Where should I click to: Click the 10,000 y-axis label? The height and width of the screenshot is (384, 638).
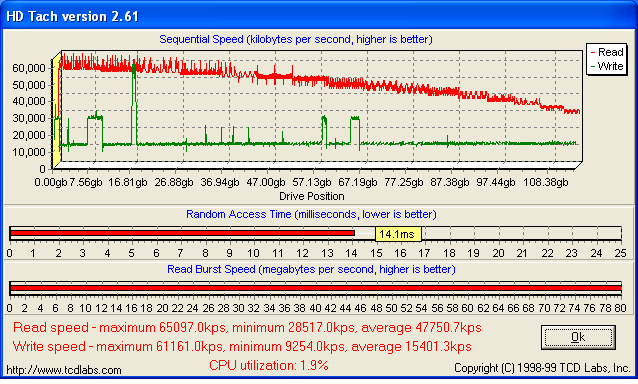point(29,152)
